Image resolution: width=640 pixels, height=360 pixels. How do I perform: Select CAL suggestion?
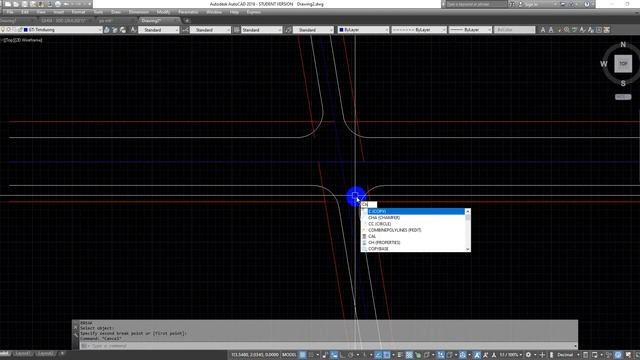pos(413,236)
